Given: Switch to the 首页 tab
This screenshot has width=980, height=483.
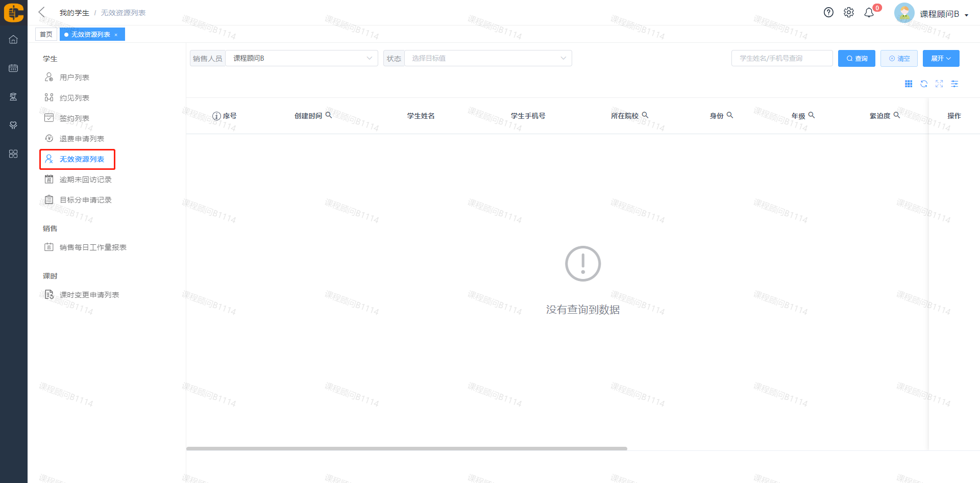Looking at the screenshot, I should (x=46, y=35).
